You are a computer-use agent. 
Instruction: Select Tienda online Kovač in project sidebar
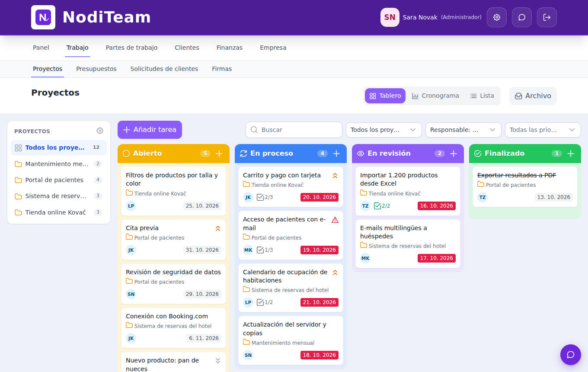pos(59,212)
